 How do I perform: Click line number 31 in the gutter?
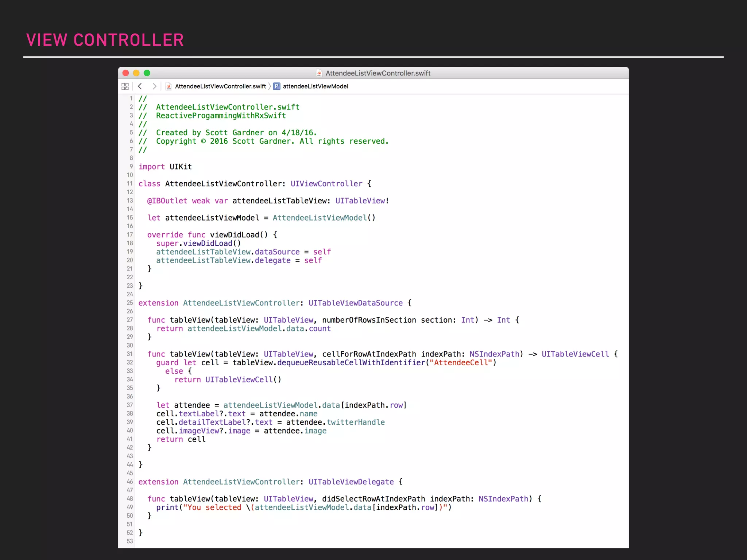(x=130, y=354)
